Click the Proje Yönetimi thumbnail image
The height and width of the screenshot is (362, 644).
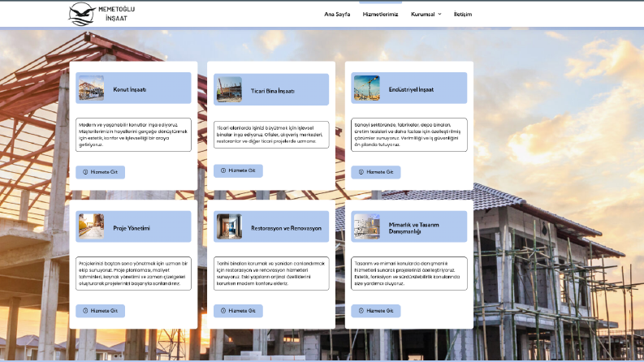[x=91, y=226]
